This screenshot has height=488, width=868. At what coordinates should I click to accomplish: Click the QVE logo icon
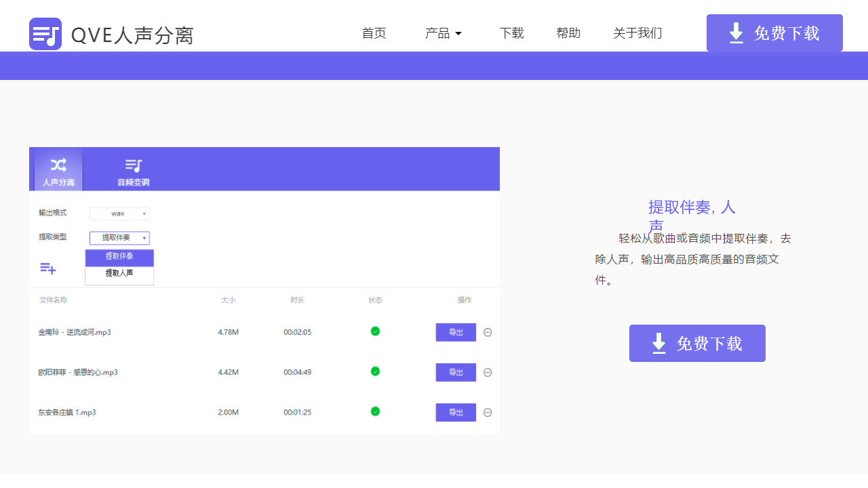[45, 33]
